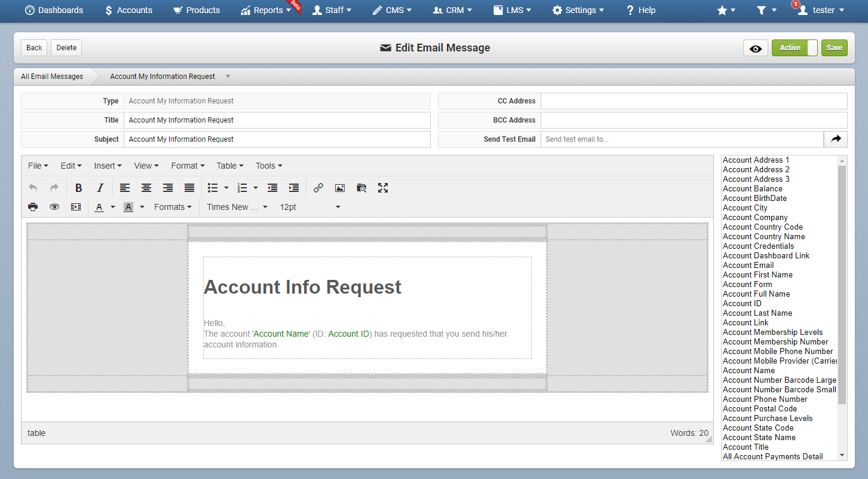Viewport: 868px width, 479px height.
Task: Open the CRM menu in the top navigation
Action: tap(452, 10)
